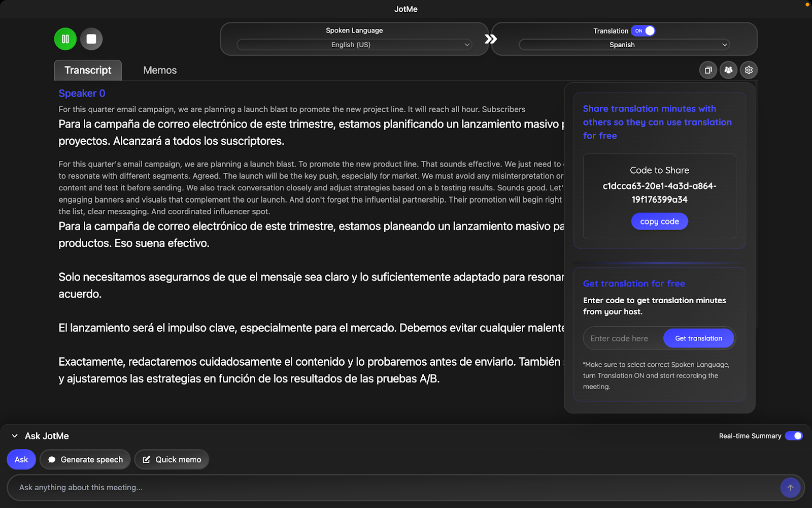Viewport: 812px width, 508px height.
Task: Switch to the Memos tab
Action: point(159,70)
